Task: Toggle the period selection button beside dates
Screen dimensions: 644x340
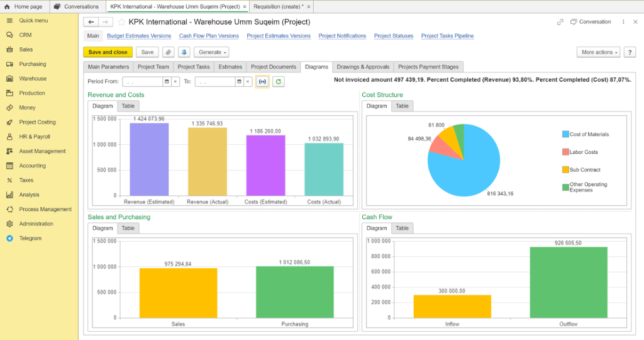Action: [262, 81]
